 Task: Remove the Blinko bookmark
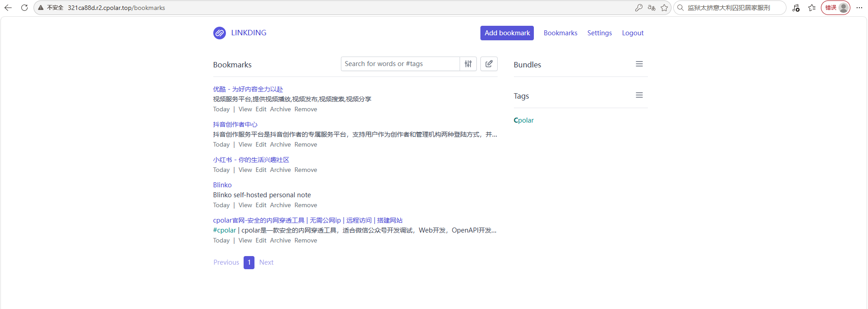(x=306, y=205)
